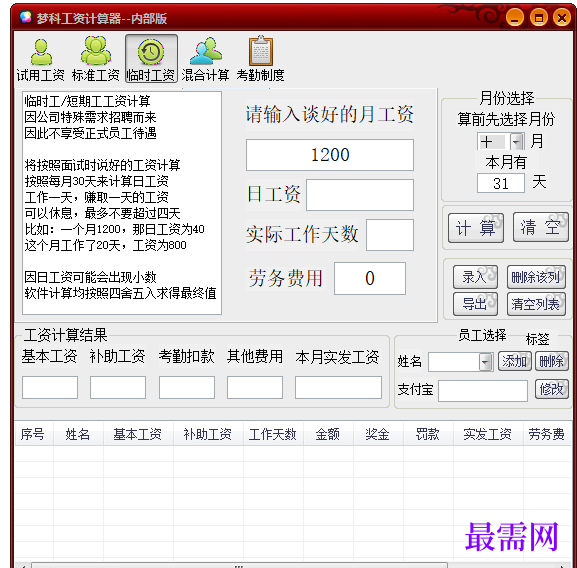
Task: Click the app logo in title bar
Action: [x=26, y=17]
